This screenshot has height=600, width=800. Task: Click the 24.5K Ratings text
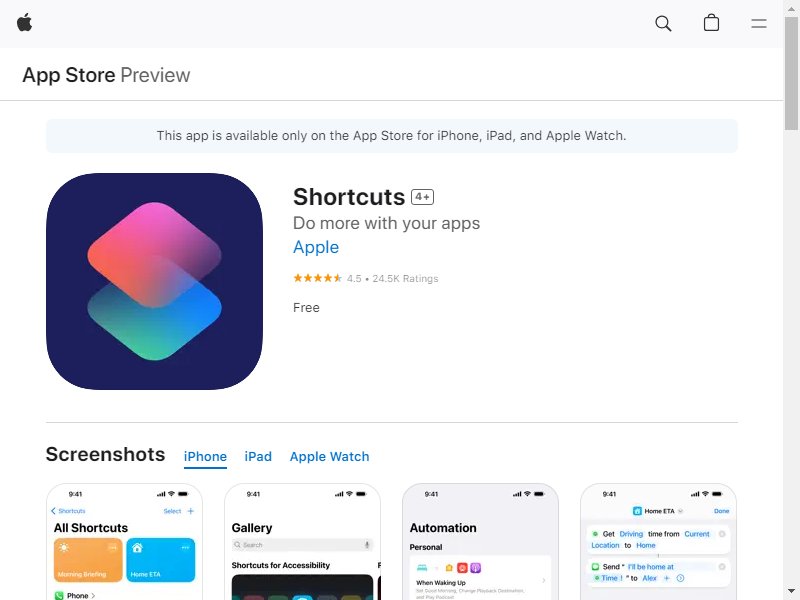coord(405,279)
